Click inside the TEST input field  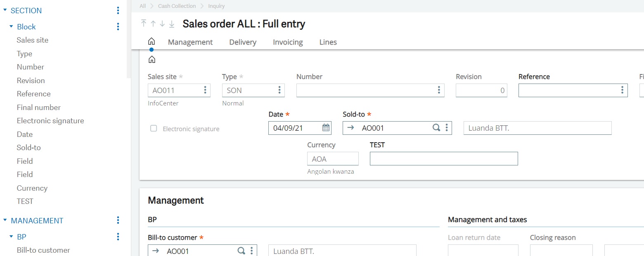(x=443, y=158)
